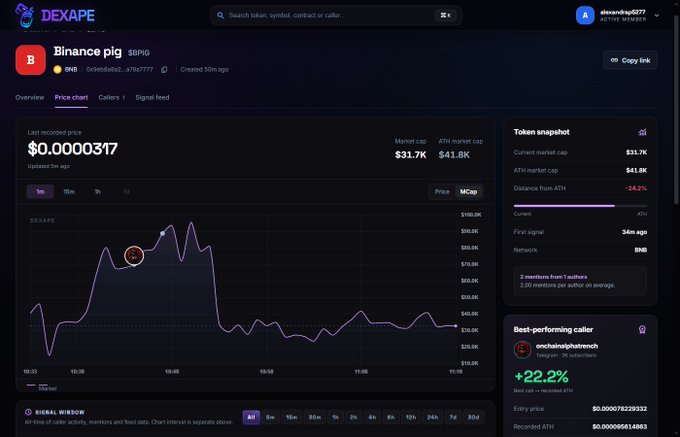The width and height of the screenshot is (680, 437).
Task: Select the 1m chart interval
Action: coord(40,192)
